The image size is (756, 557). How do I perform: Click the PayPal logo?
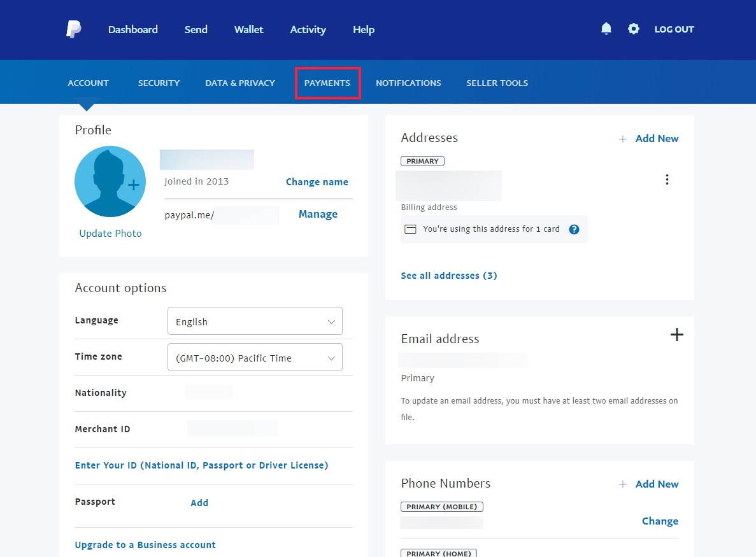[73, 29]
